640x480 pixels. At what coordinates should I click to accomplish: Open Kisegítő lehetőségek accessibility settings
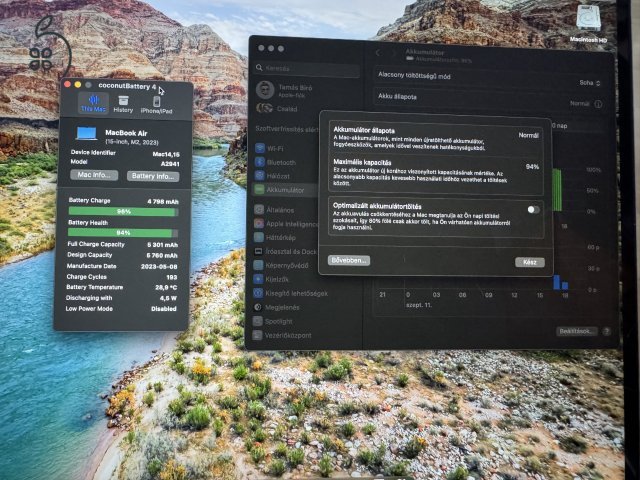291,293
